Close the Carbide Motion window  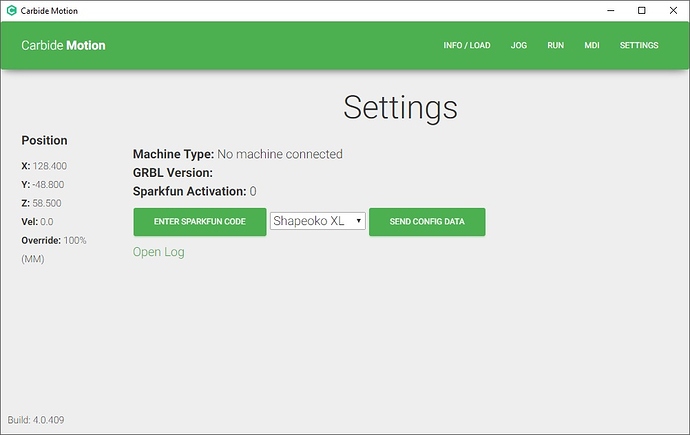(673, 11)
